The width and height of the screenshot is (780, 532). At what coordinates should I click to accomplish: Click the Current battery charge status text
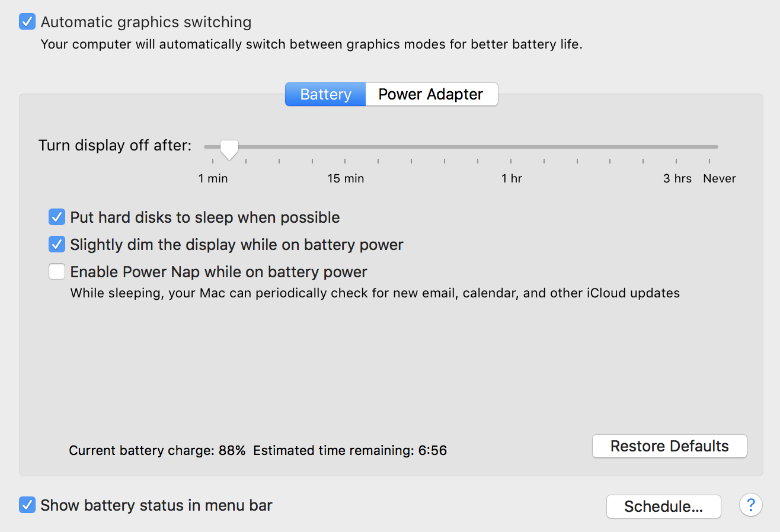(157, 450)
